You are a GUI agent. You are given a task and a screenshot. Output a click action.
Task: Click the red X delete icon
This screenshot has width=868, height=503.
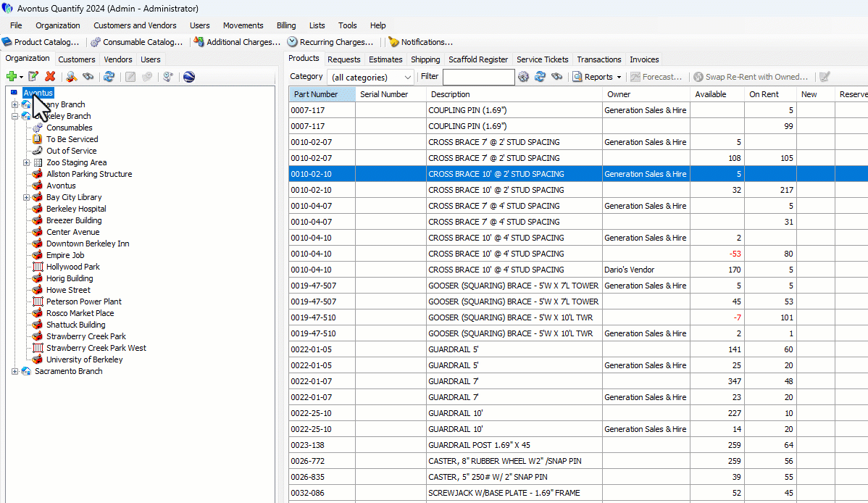click(x=50, y=76)
